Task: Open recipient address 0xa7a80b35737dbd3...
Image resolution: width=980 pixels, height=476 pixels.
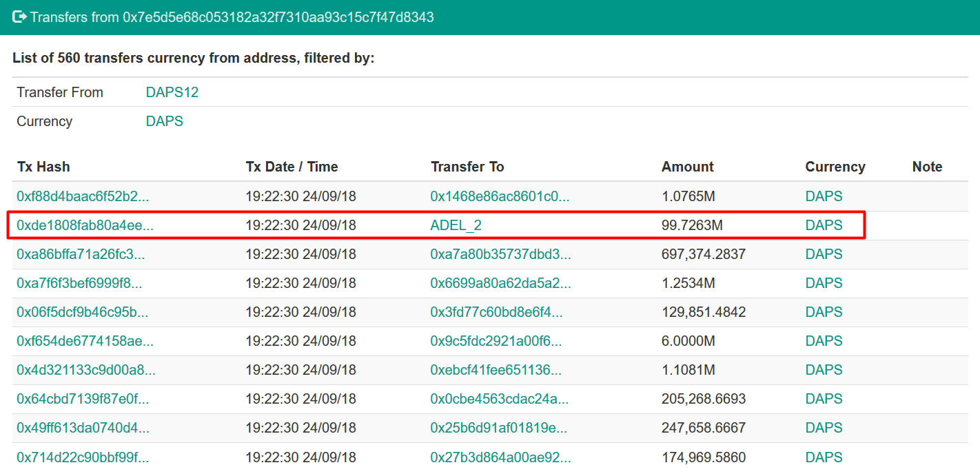Action: pyautogui.click(x=501, y=254)
